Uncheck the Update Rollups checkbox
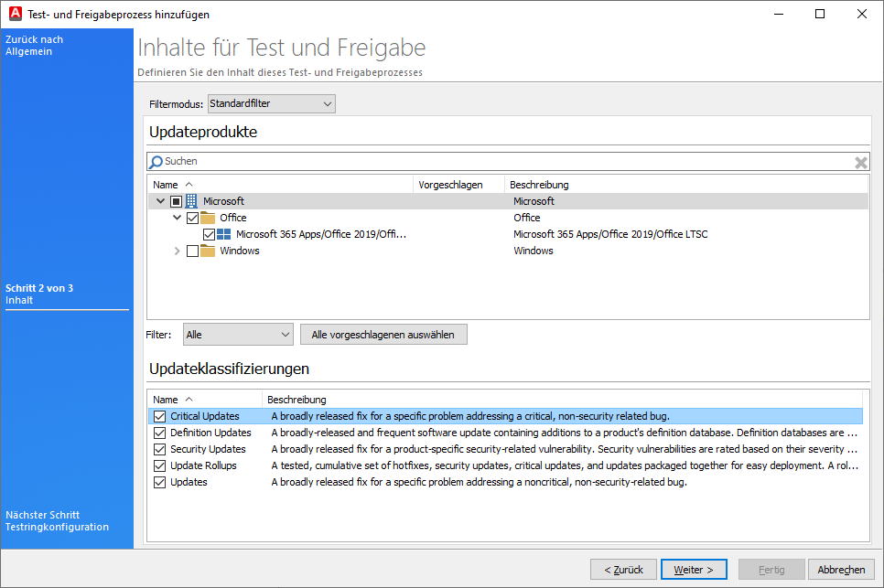This screenshot has height=588, width=884. 159,465
